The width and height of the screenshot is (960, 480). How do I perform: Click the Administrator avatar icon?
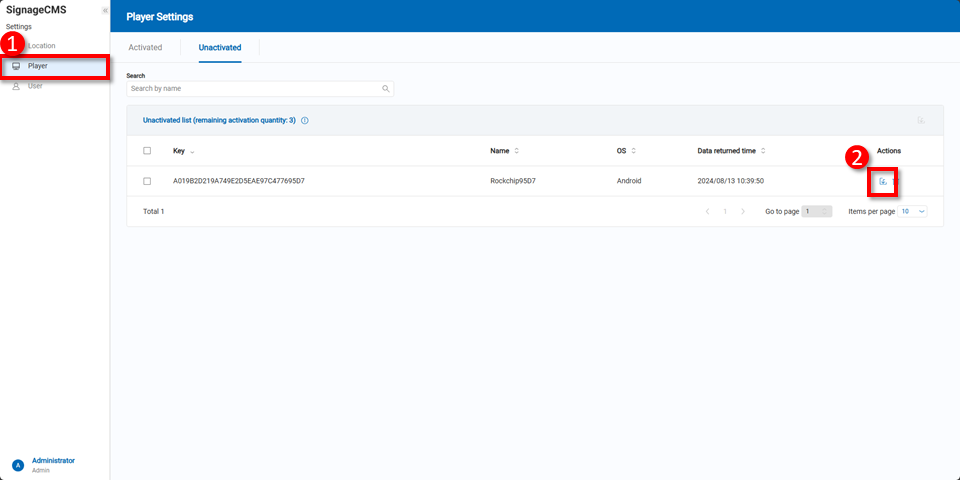point(18,465)
